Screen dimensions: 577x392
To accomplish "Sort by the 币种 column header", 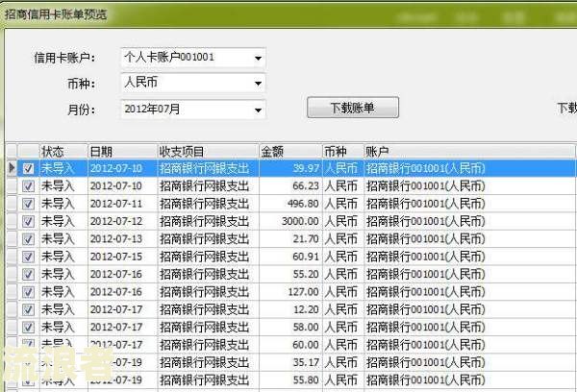I will coord(343,152).
